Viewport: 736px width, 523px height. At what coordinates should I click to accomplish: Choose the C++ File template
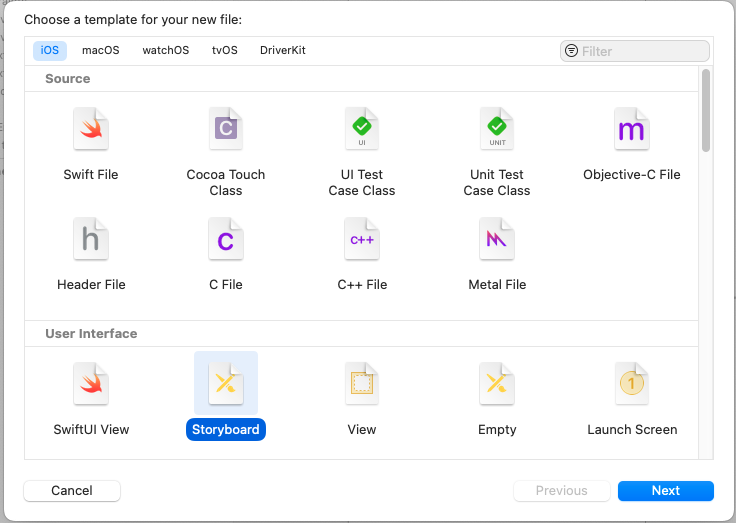(x=362, y=240)
